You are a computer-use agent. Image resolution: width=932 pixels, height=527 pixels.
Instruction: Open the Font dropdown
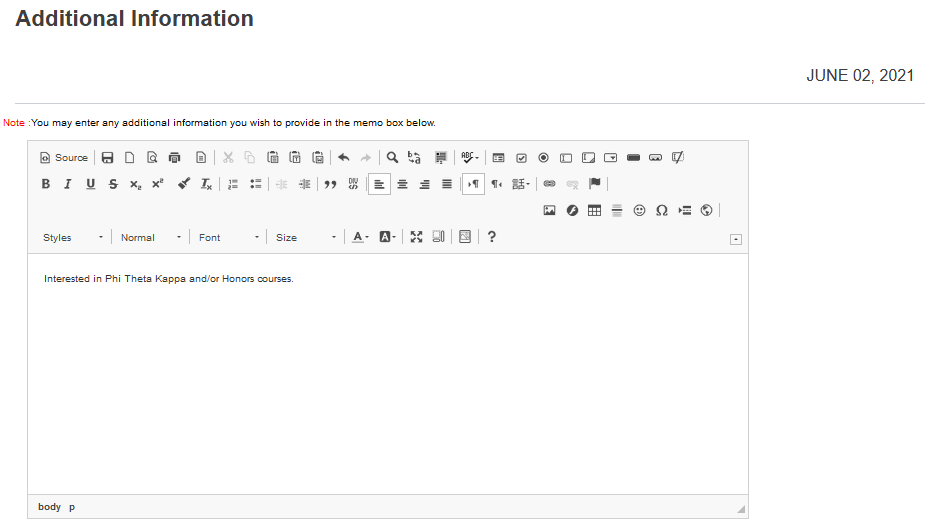(x=228, y=238)
